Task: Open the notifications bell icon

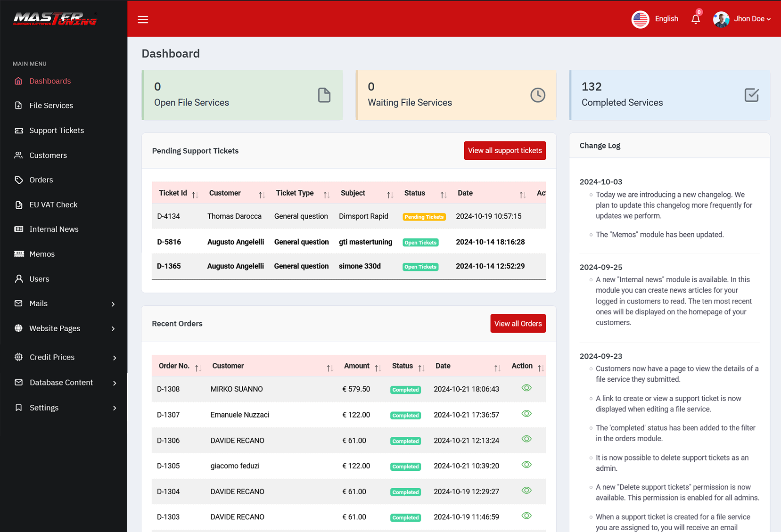Action: 695,19
